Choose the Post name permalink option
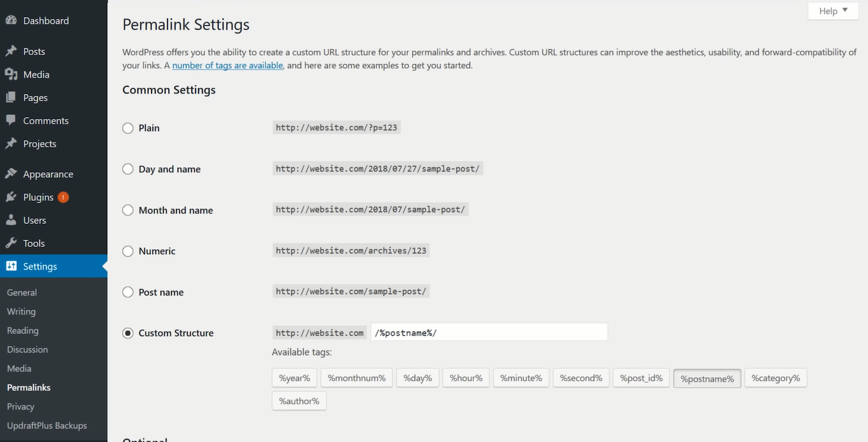868x442 pixels. (127, 292)
